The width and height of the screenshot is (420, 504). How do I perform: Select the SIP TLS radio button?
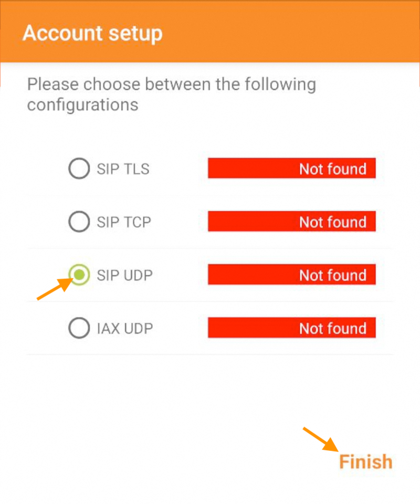click(x=79, y=169)
